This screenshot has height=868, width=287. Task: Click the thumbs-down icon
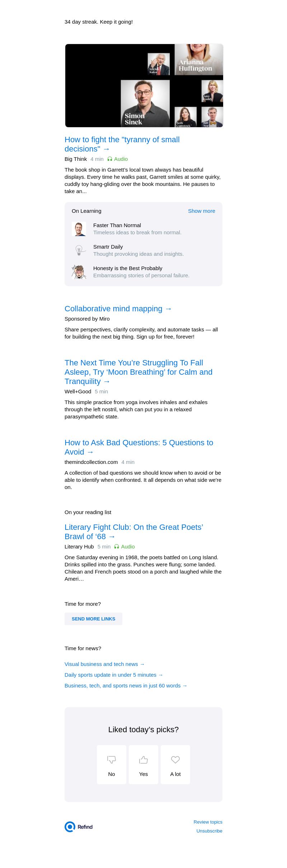tap(112, 759)
